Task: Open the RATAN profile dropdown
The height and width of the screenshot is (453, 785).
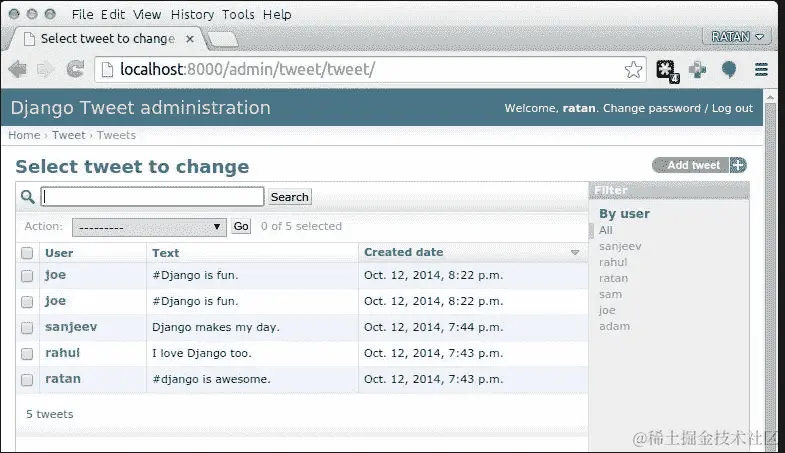Action: click(736, 37)
